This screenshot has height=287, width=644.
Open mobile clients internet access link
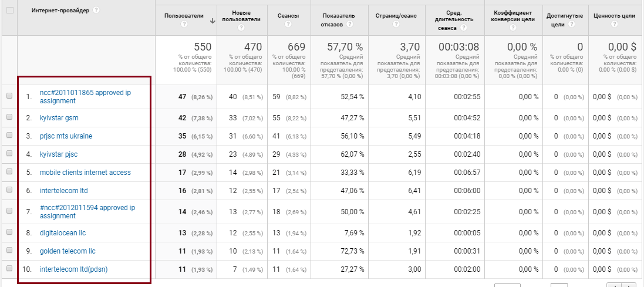(x=85, y=173)
